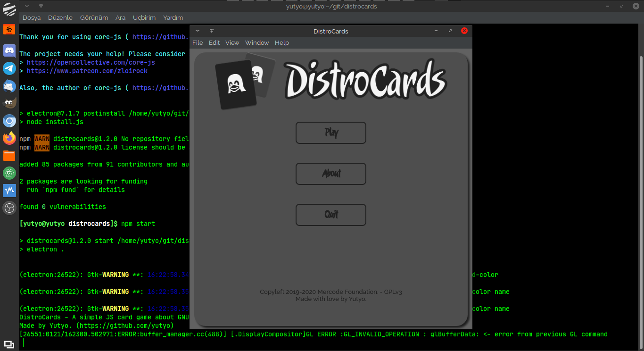
Task: Click 'run `npm fund` for details' line
Action: pyautogui.click(x=76, y=190)
